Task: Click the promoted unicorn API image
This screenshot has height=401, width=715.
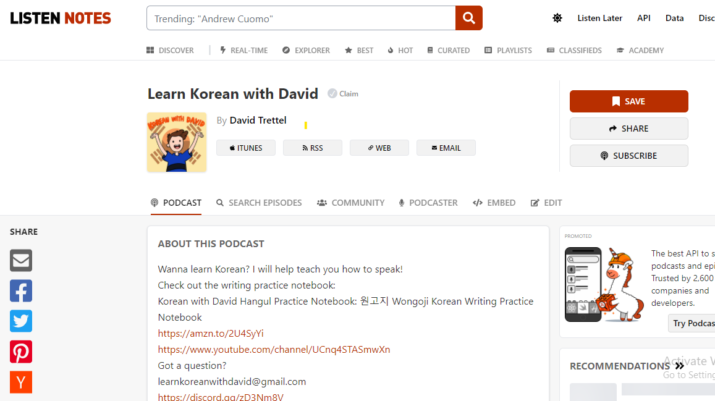Action: [x=604, y=285]
